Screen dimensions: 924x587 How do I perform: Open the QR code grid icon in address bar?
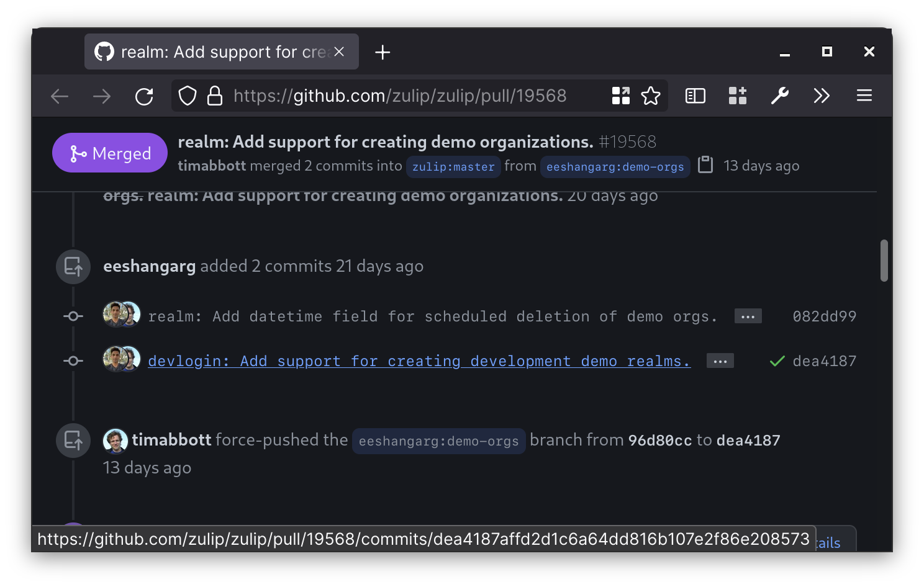621,96
